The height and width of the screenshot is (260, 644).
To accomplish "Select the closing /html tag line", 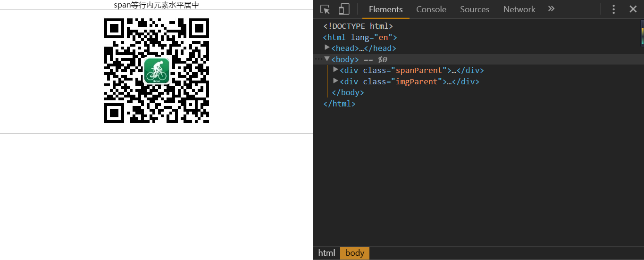I will [339, 104].
